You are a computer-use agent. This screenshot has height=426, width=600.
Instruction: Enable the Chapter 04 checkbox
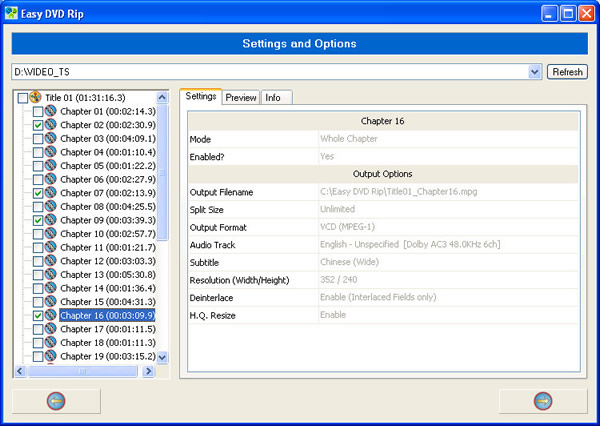click(38, 152)
